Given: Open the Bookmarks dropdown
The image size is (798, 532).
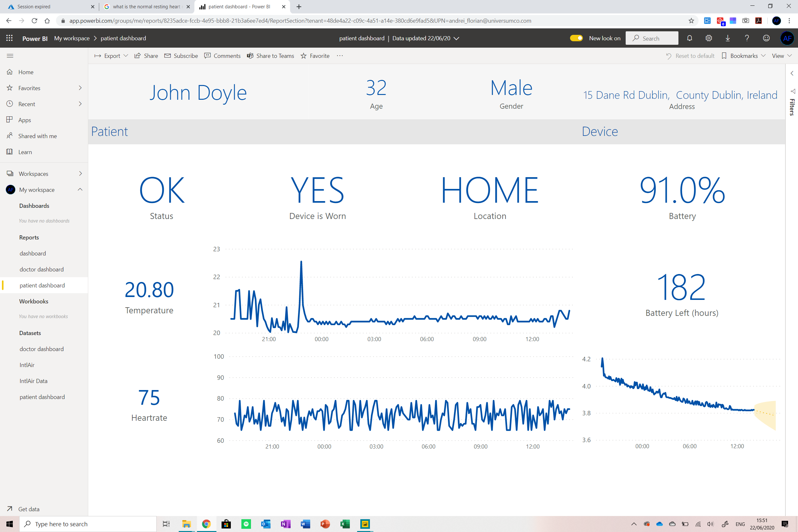Looking at the screenshot, I should (743, 56).
